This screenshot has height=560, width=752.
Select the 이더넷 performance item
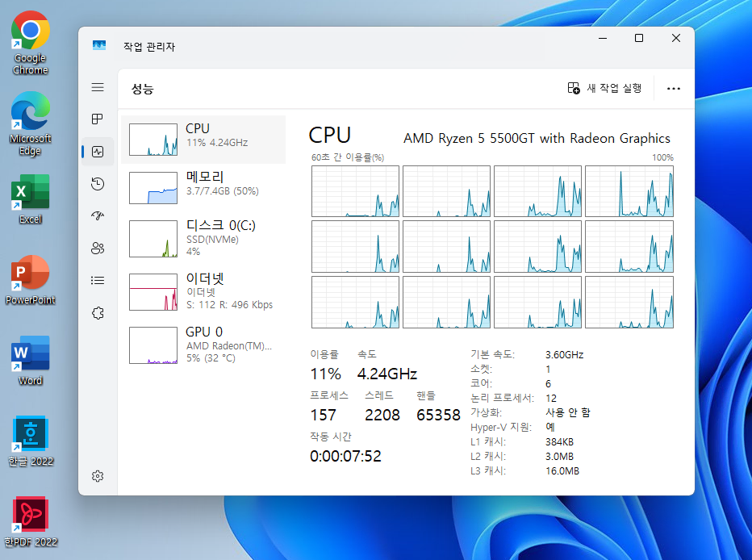(x=203, y=291)
